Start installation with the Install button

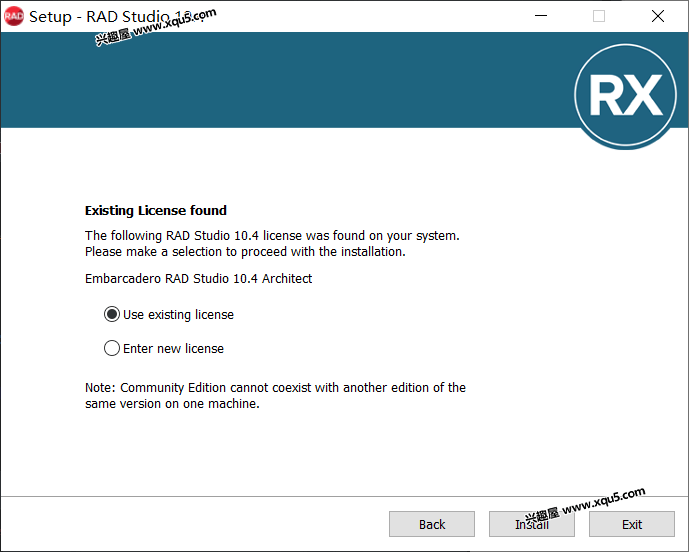(532, 524)
